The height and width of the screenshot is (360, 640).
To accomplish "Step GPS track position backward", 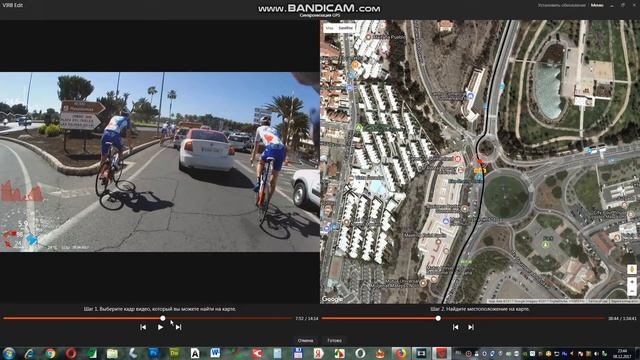I will coord(455,327).
